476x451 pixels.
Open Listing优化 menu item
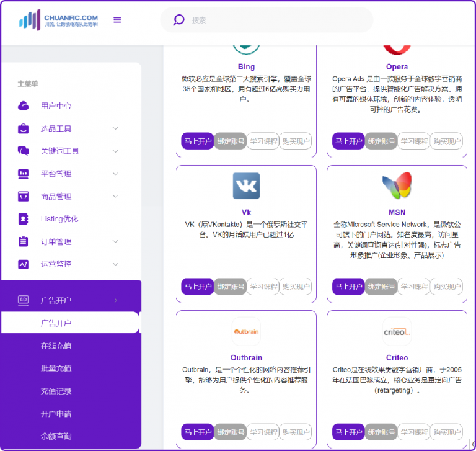tap(59, 219)
